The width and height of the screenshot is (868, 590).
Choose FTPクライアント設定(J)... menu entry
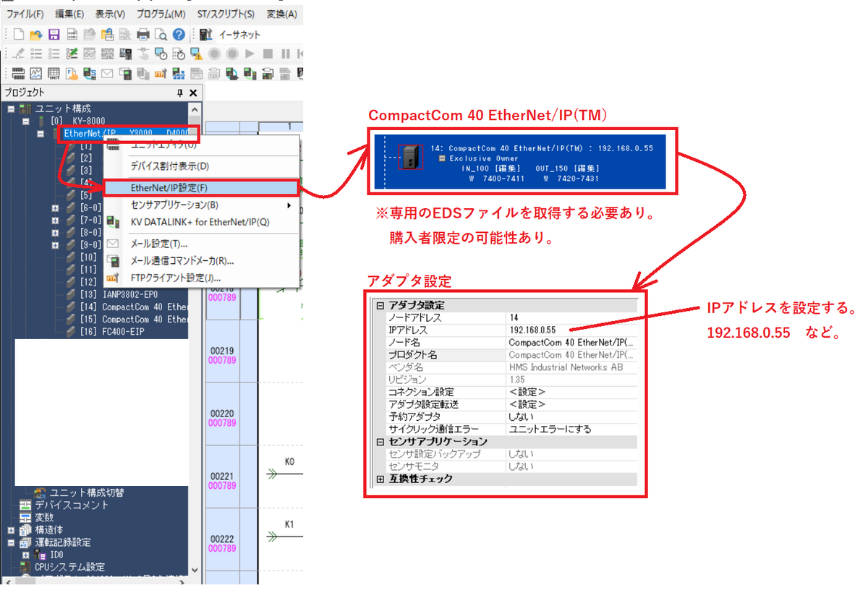pos(202,278)
